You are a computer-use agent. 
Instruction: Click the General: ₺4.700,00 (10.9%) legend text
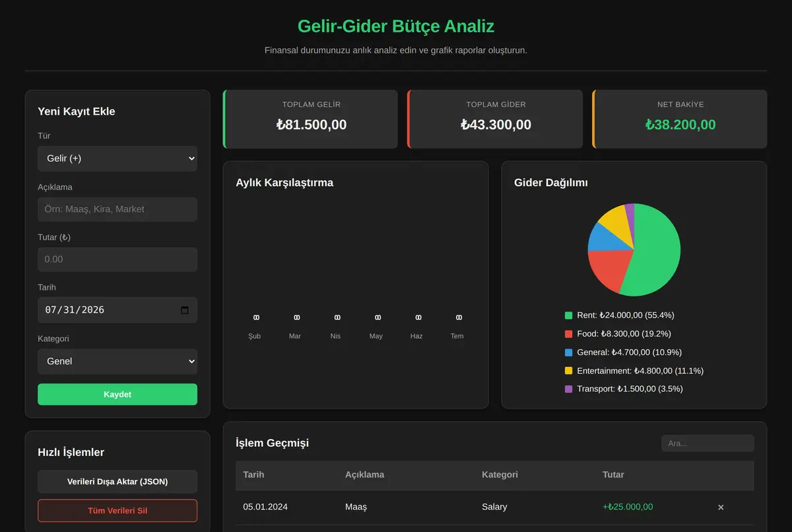click(630, 352)
